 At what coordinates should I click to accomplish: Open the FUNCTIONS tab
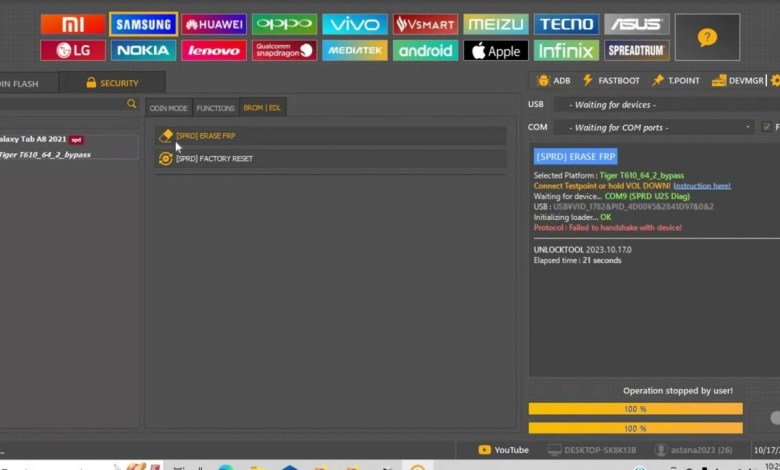click(x=215, y=108)
